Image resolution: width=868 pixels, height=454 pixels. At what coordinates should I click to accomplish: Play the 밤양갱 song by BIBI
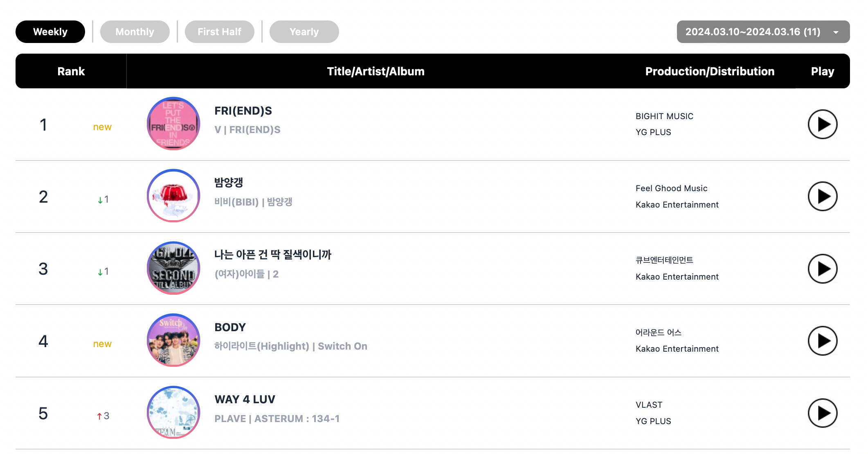coord(822,197)
